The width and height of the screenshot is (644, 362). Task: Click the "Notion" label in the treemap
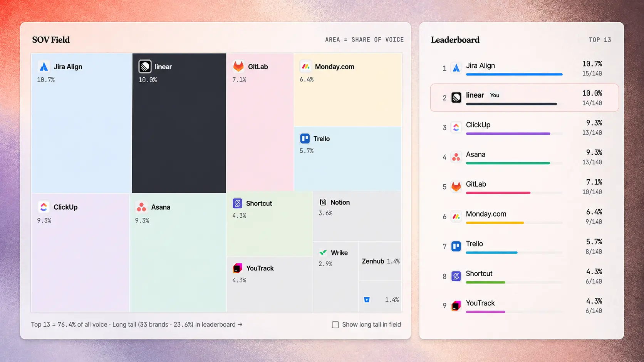pos(340,202)
